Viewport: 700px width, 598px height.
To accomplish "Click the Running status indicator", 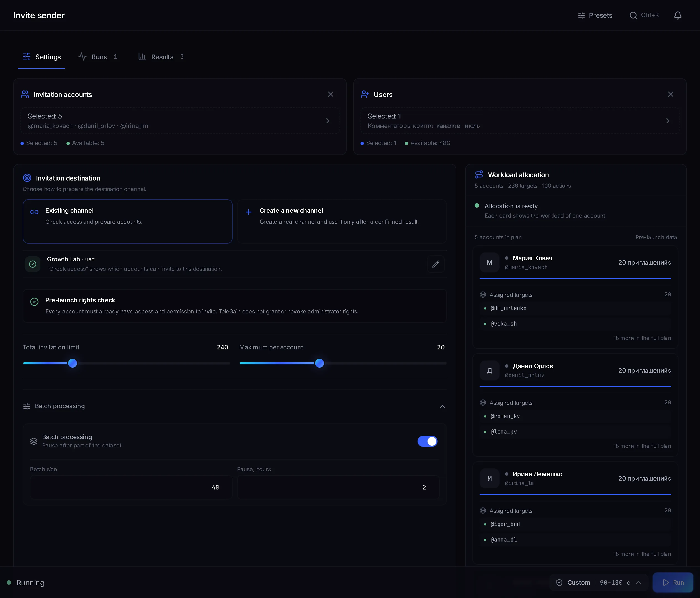I will coord(26,582).
